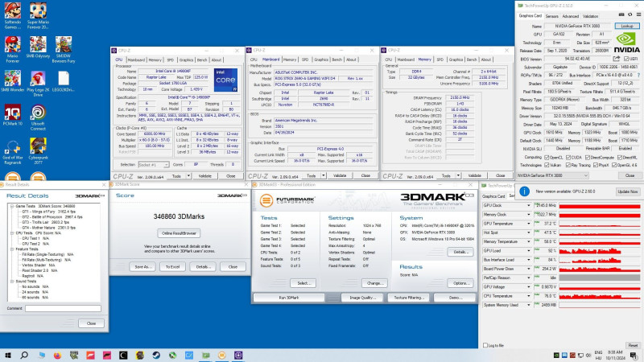Toggle the Ray Tracing checkbox
This screenshot has width=644, height=362.
(x=568, y=165)
